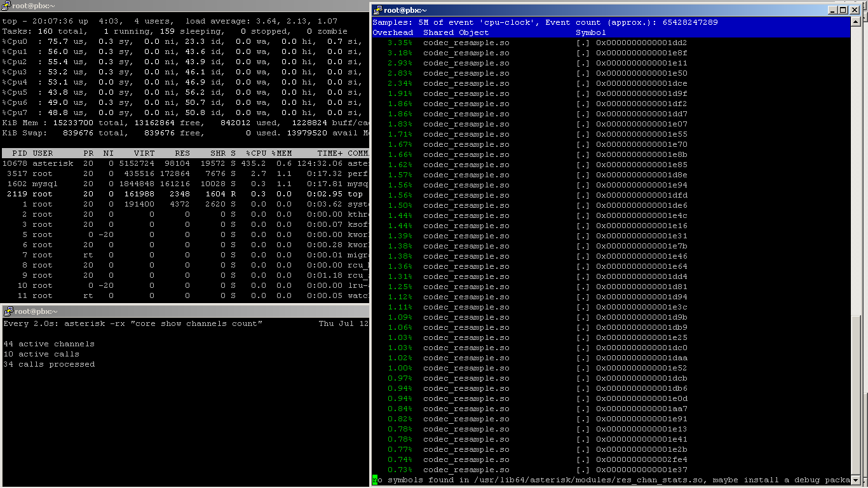The image size is (868, 488).
Task: Click the scroll up arrow in the perf window
Action: pyautogui.click(x=856, y=22)
